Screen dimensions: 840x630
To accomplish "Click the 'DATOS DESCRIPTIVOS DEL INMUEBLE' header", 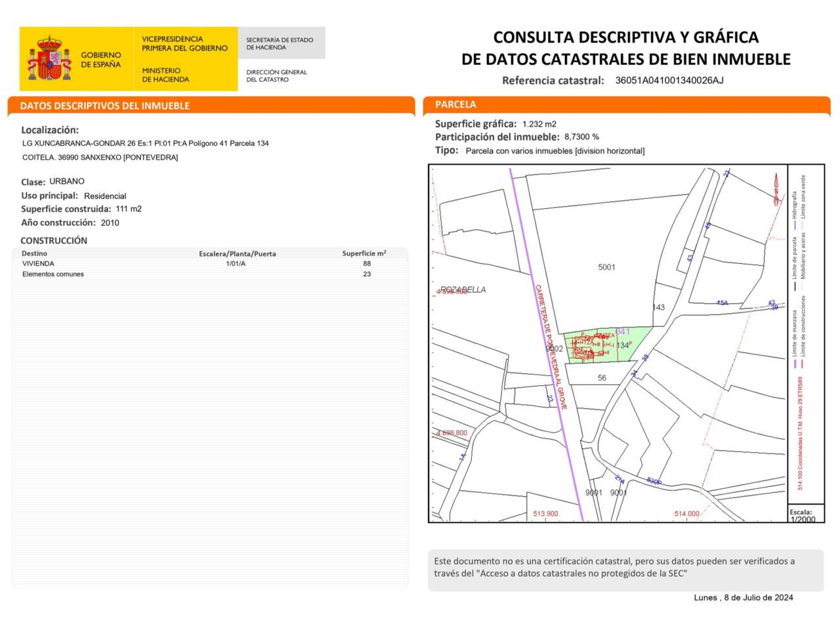I will 104,106.
